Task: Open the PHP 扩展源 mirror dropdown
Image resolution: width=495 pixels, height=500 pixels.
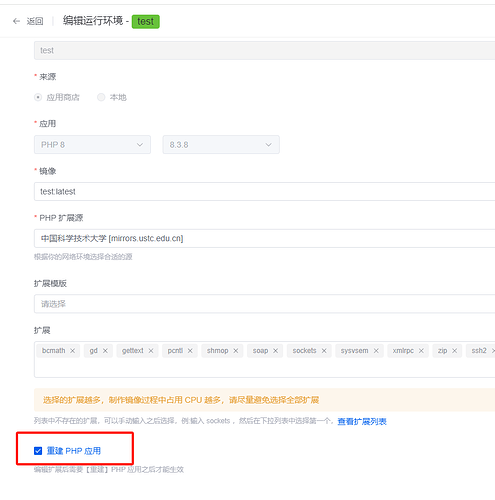Action: click(x=264, y=238)
